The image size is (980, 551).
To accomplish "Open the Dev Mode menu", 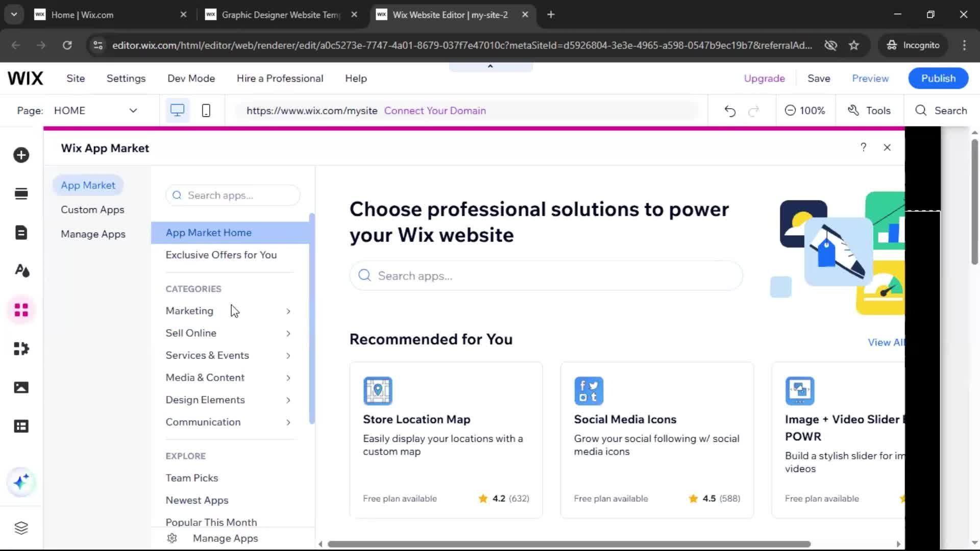I will point(191,78).
